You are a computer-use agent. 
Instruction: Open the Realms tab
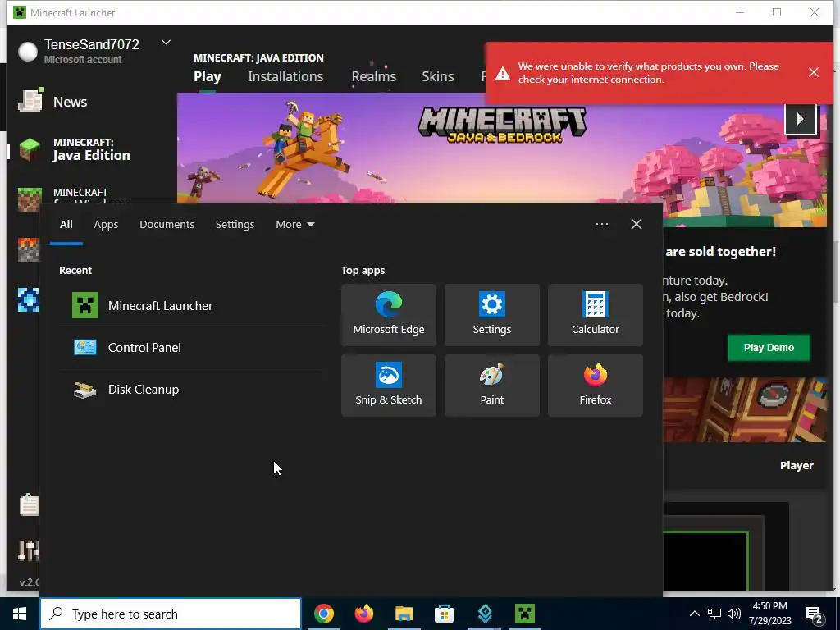(374, 76)
